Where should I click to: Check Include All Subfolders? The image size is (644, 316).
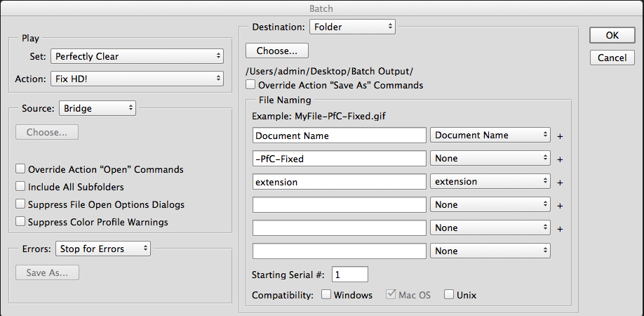click(21, 187)
